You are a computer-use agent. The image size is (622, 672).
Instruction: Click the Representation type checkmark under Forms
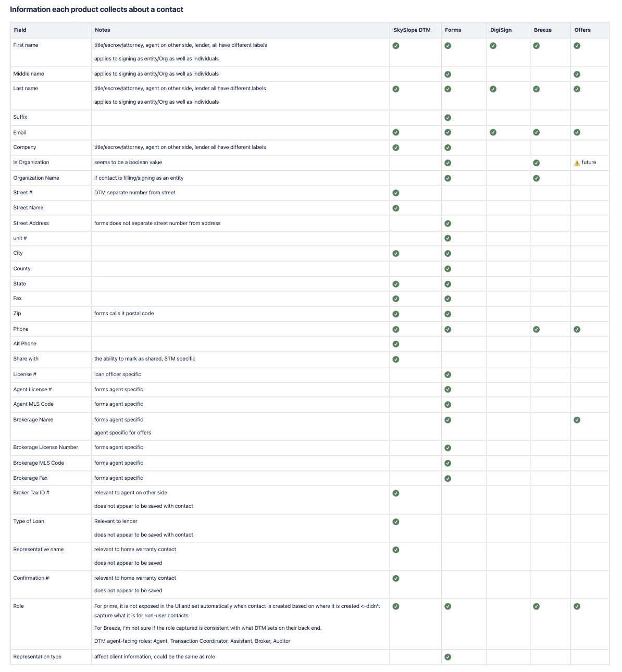tap(447, 657)
